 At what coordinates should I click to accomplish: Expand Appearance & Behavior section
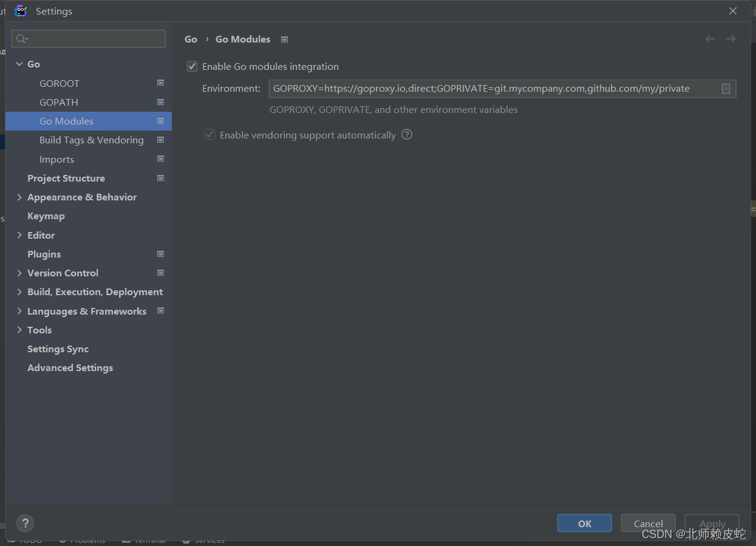click(x=19, y=197)
